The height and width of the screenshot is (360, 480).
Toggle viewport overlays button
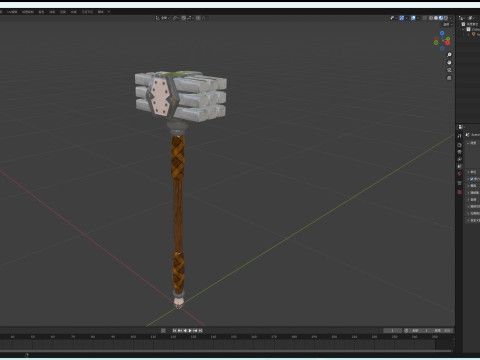(x=413, y=18)
